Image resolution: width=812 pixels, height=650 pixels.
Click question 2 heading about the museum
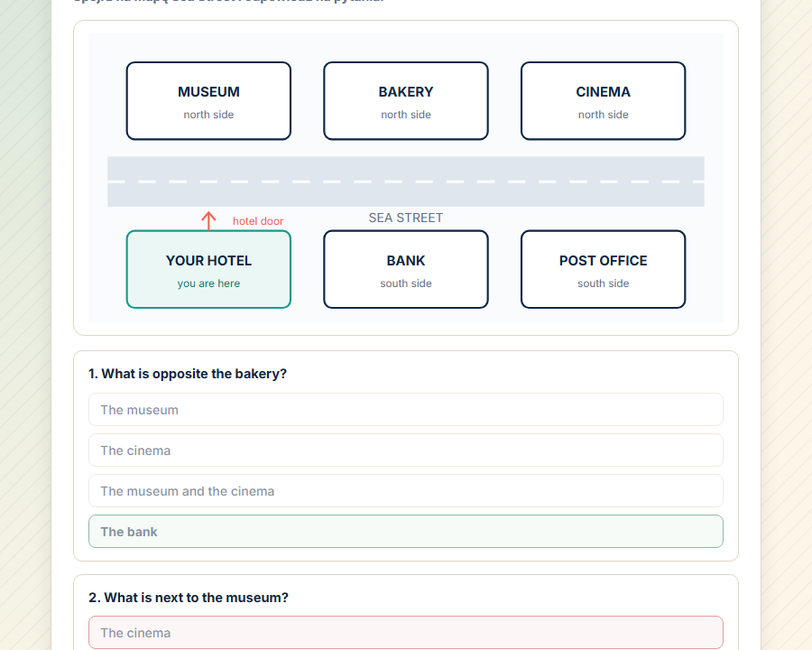[x=189, y=598]
